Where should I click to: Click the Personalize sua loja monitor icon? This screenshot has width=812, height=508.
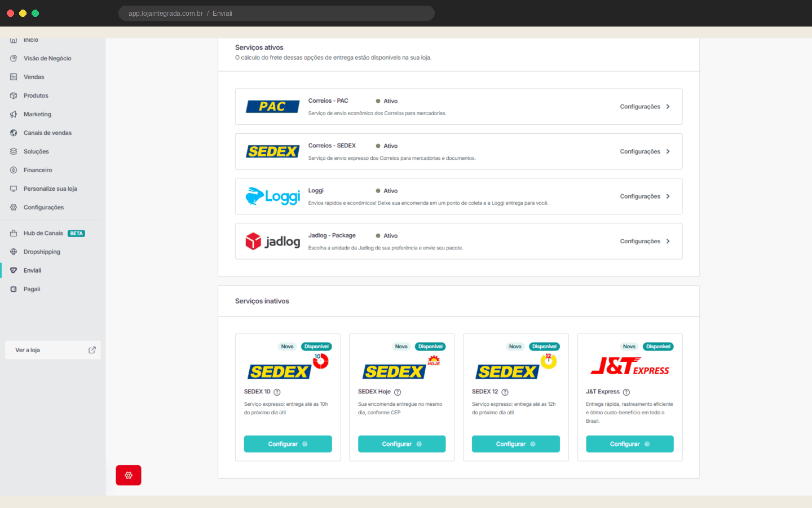14,189
